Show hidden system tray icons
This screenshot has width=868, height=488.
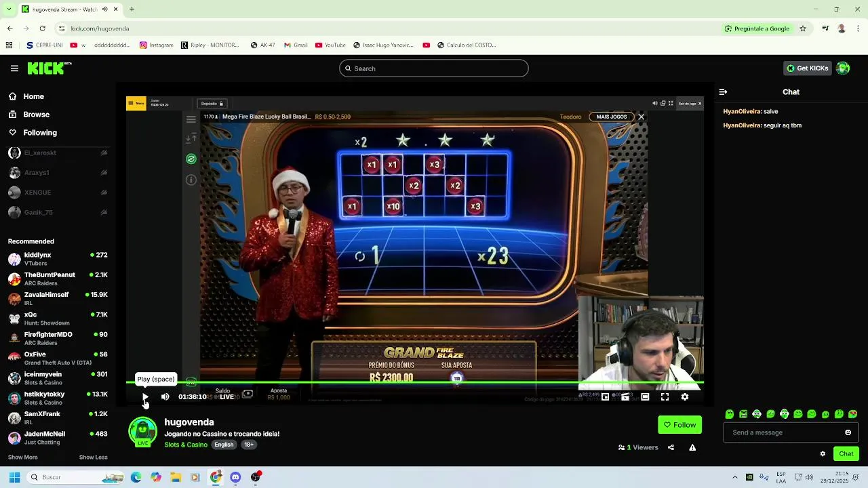734,477
